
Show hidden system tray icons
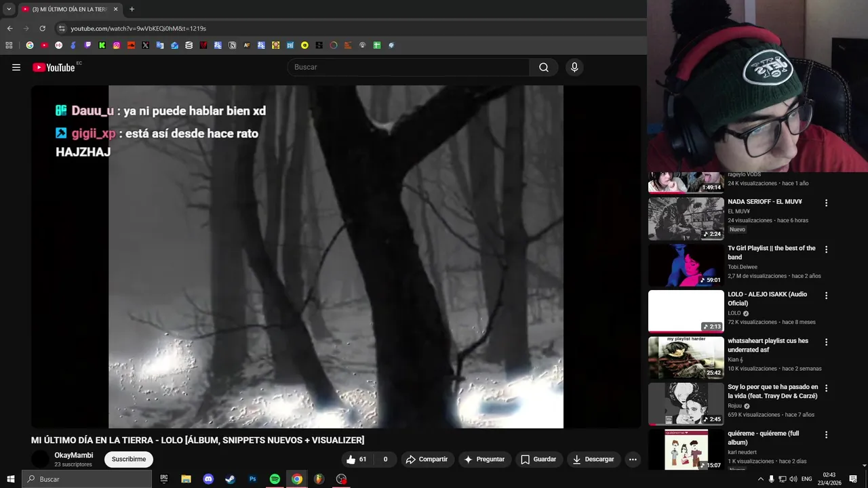tap(760, 479)
